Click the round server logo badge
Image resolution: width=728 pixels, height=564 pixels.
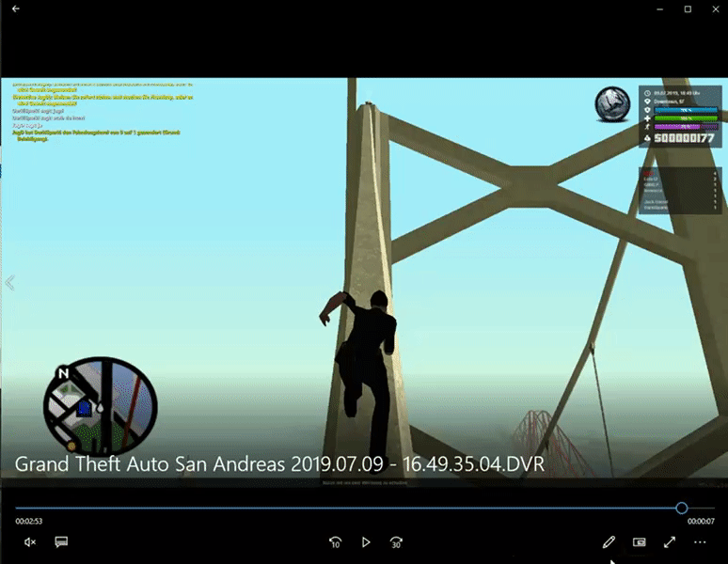pyautogui.click(x=612, y=104)
